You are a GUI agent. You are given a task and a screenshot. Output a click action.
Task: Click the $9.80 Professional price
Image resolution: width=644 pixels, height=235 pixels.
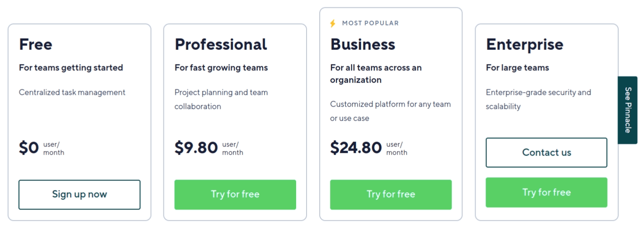(196, 148)
